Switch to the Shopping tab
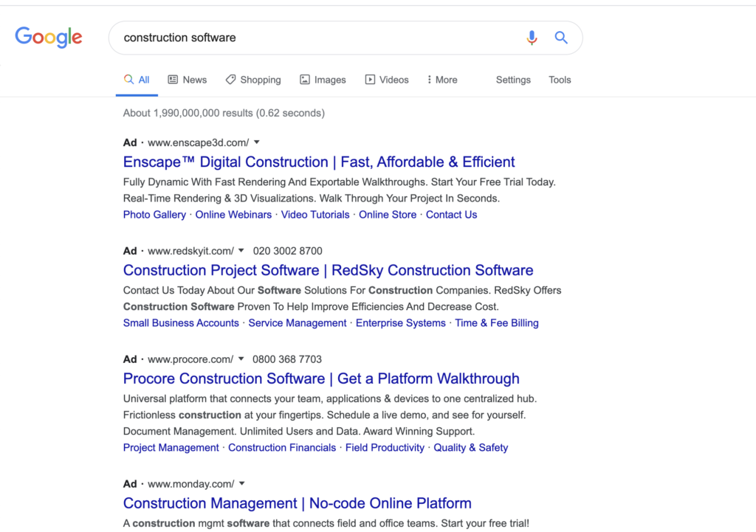The width and height of the screenshot is (756, 532). pyautogui.click(x=253, y=80)
